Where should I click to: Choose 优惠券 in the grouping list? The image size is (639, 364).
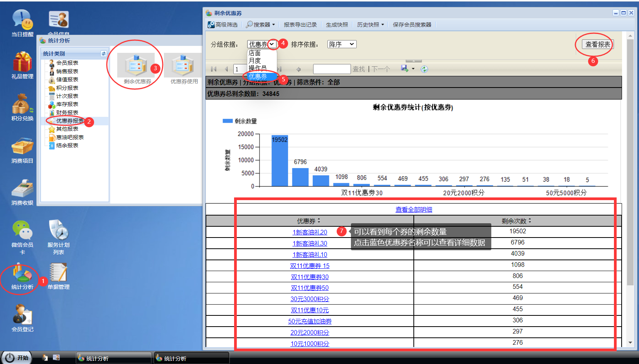[x=262, y=76]
